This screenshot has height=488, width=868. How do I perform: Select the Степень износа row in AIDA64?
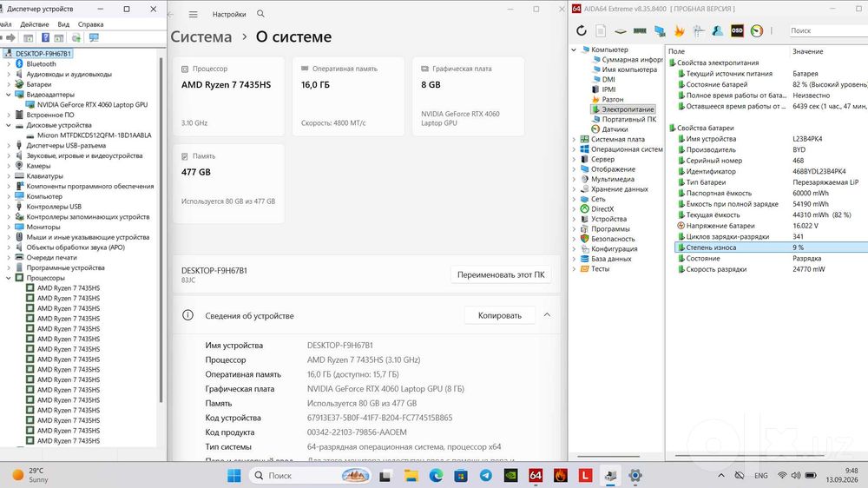(x=771, y=247)
